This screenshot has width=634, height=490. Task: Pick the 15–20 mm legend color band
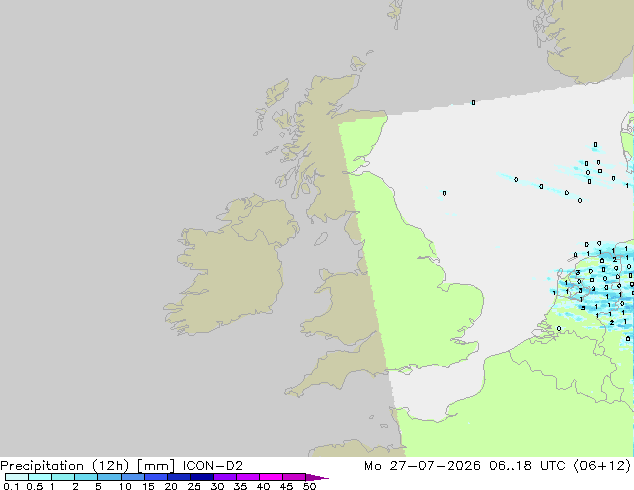click(x=156, y=477)
